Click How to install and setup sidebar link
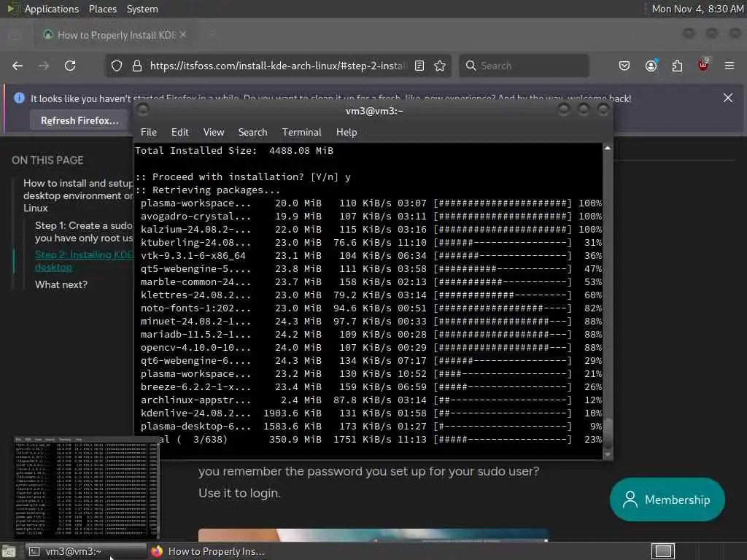The image size is (747, 560). 78,195
